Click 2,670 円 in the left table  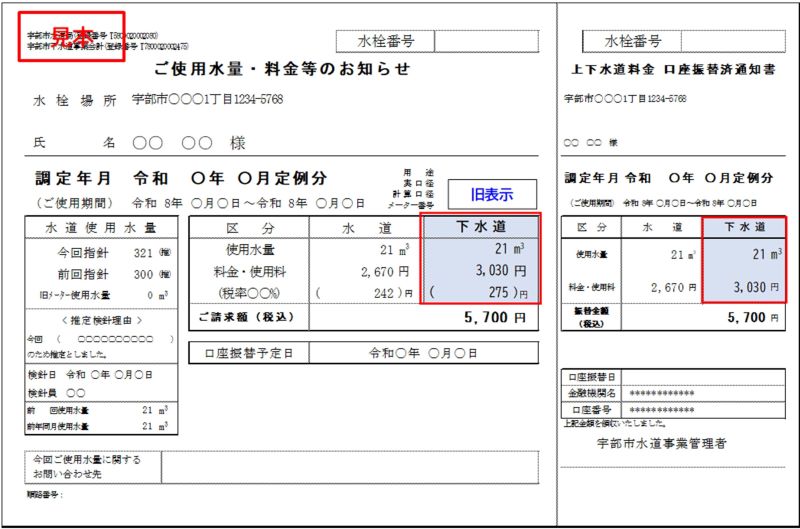coord(385,272)
